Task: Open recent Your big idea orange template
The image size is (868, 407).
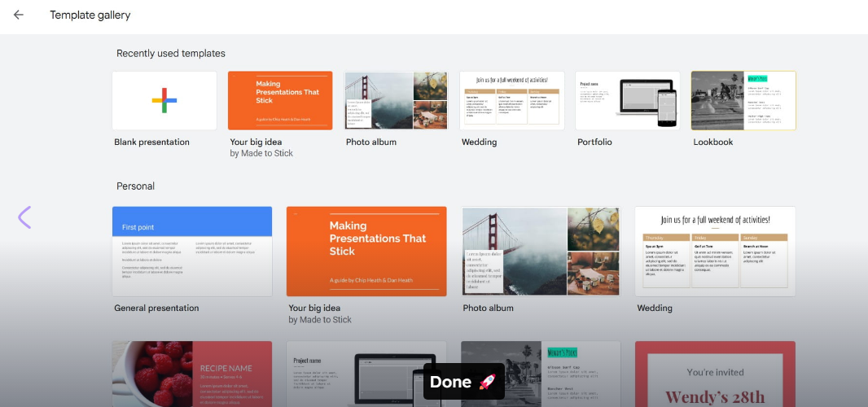Action: (x=280, y=100)
